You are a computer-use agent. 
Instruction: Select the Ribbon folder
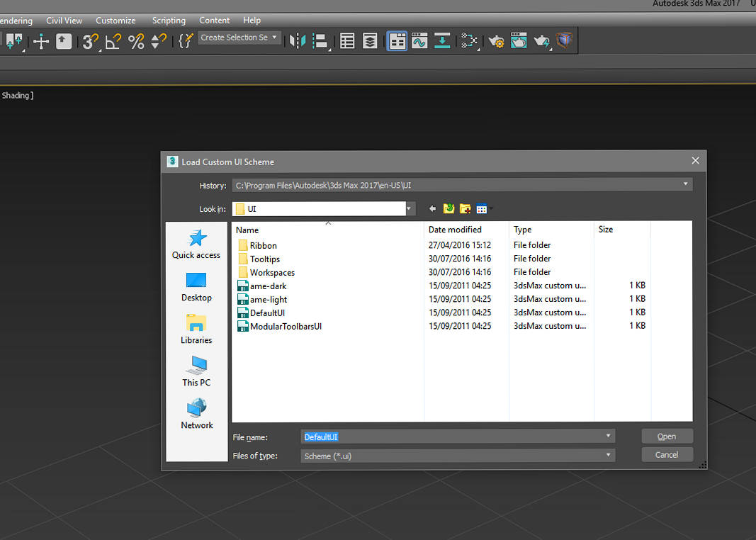coord(257,245)
